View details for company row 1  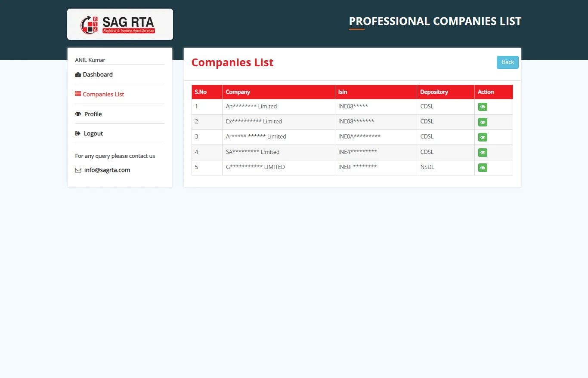pyautogui.click(x=483, y=107)
